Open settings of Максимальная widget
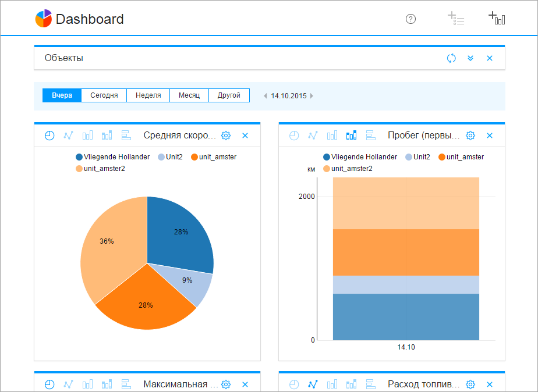This screenshot has width=538, height=392. (x=226, y=384)
